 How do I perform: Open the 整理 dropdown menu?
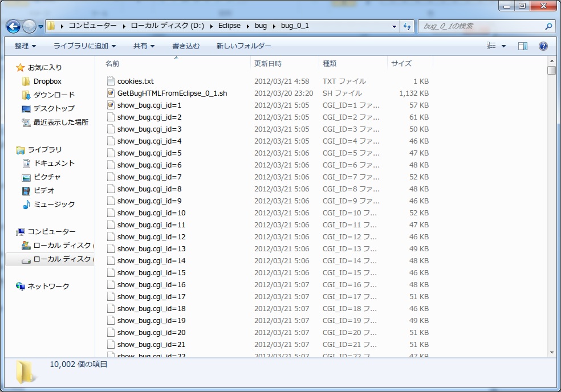click(26, 46)
